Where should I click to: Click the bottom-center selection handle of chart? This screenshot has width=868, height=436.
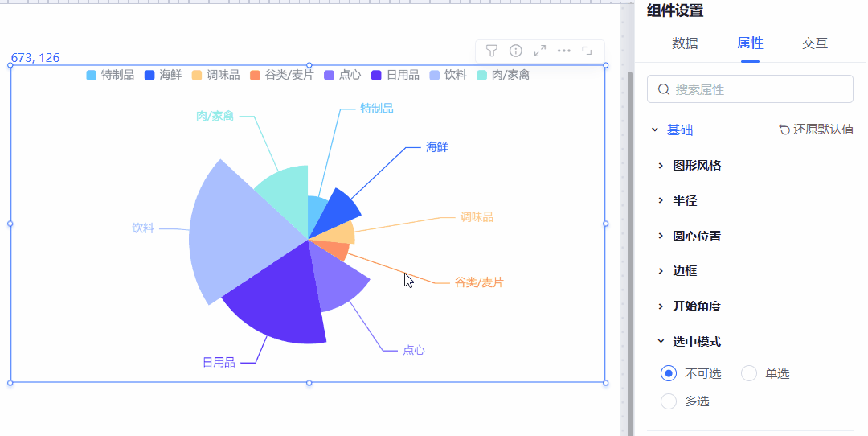point(309,383)
